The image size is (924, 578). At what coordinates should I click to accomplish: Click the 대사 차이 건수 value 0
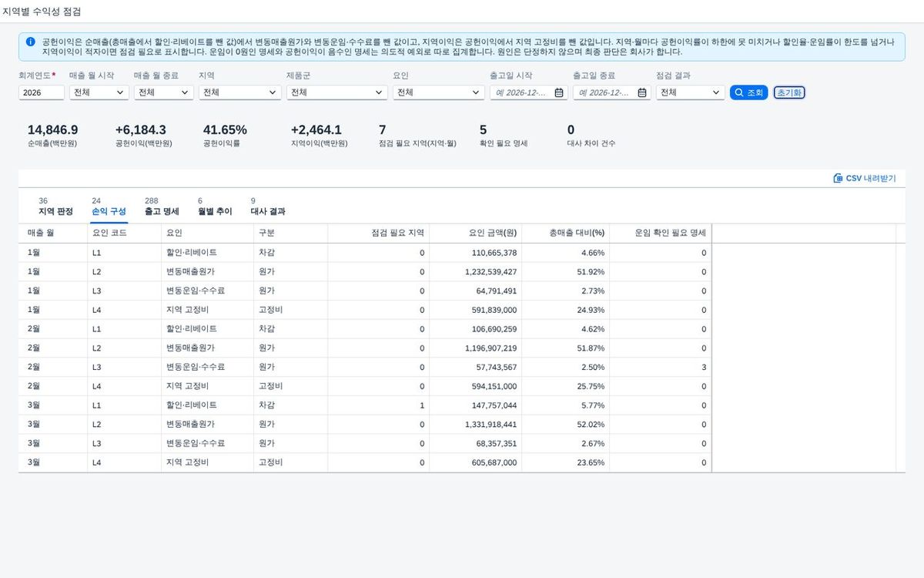point(571,129)
